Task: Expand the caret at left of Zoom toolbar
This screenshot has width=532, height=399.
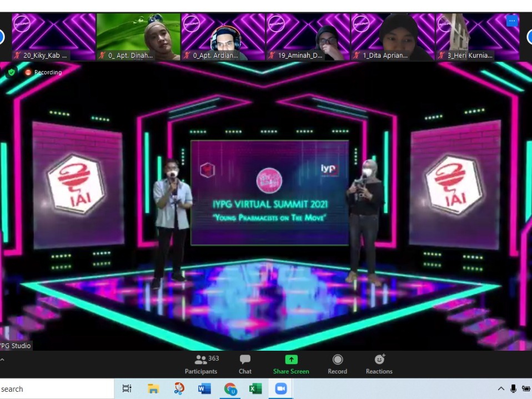Action: click(x=2, y=360)
